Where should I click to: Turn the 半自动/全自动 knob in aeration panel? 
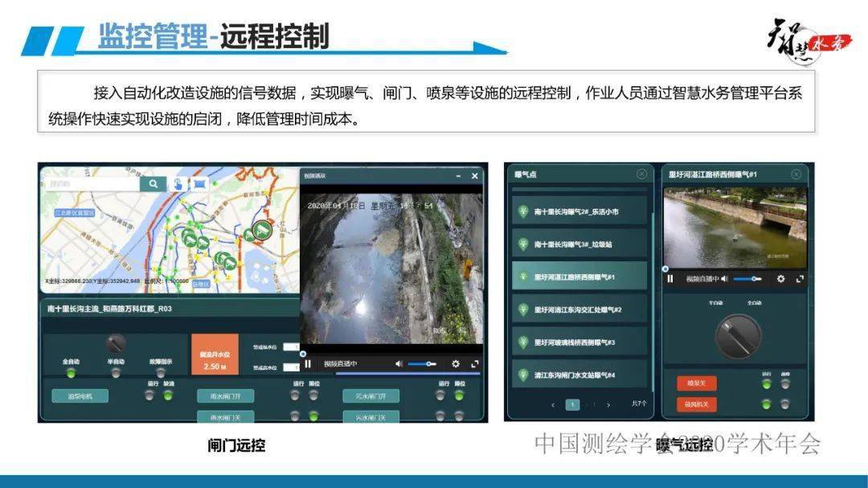point(738,336)
